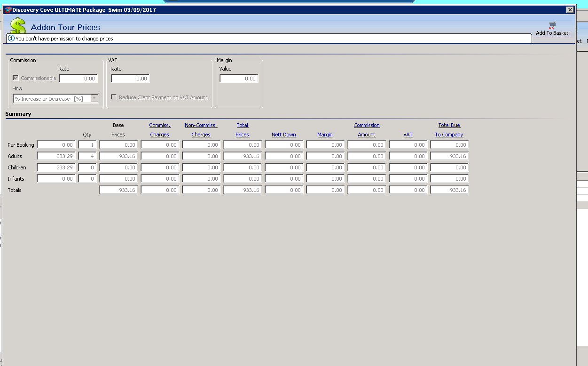Image resolution: width=588 pixels, height=366 pixels.
Task: Click the Children Margin field
Action: tap(325, 167)
